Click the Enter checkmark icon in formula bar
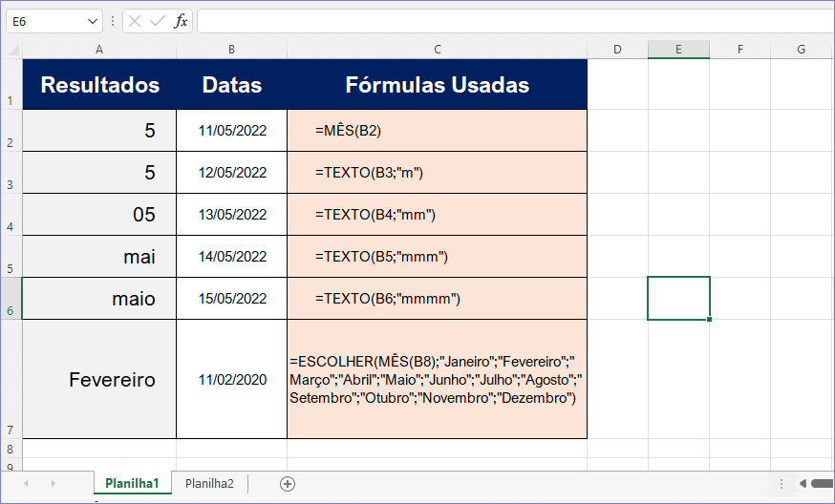835x504 pixels. point(158,21)
